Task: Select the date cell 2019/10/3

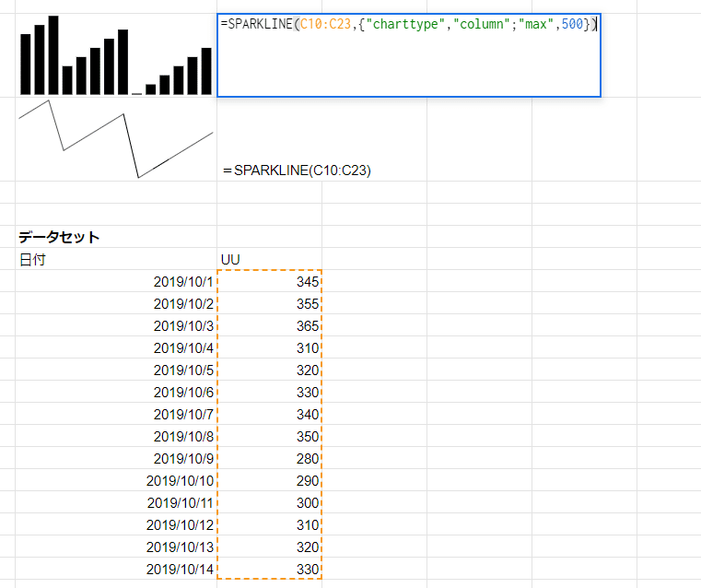Action: point(116,325)
